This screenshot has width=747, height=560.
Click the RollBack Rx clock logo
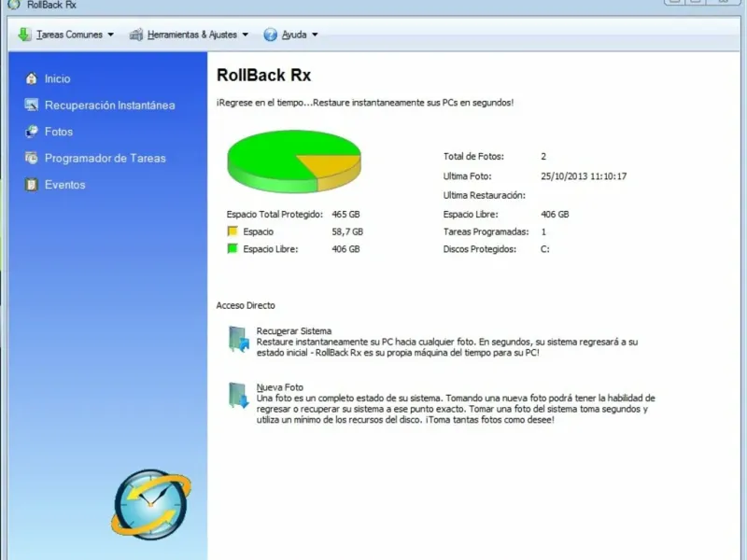pos(151,504)
